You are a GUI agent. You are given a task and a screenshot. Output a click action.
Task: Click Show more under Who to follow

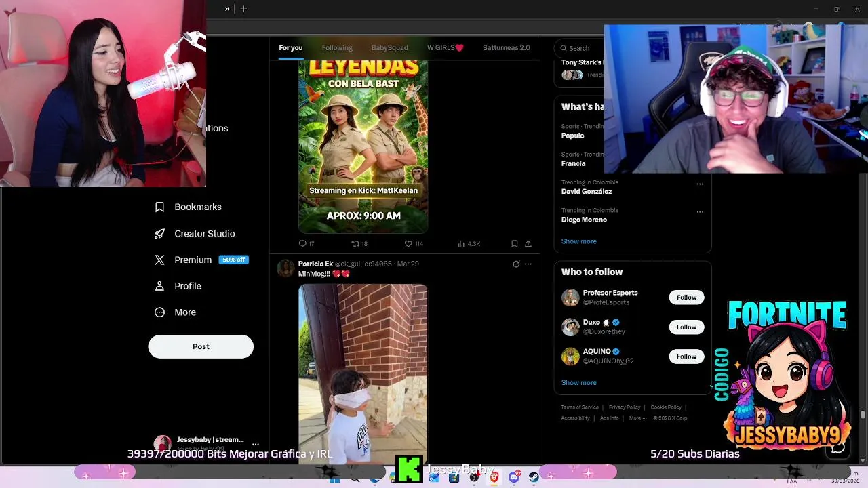pos(578,382)
